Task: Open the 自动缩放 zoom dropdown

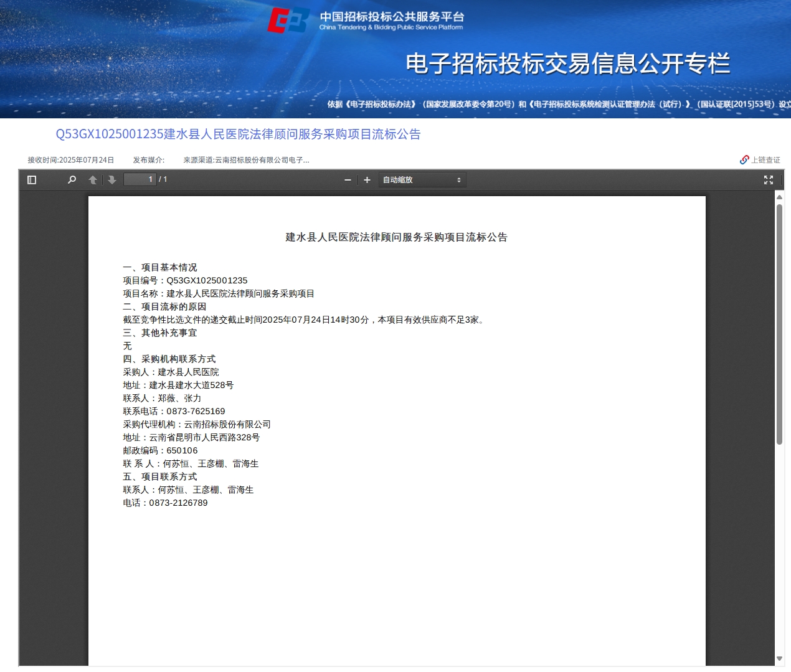Action: [x=422, y=180]
